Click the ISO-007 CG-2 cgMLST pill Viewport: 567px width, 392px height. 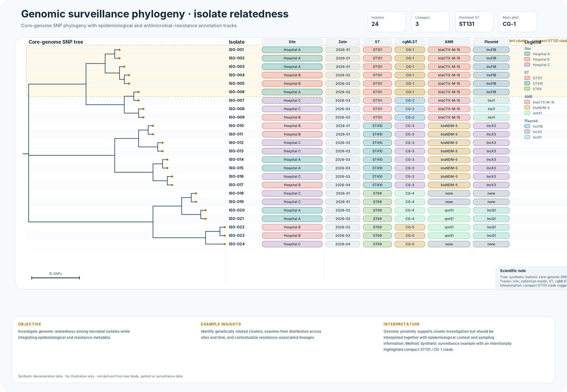click(x=410, y=101)
